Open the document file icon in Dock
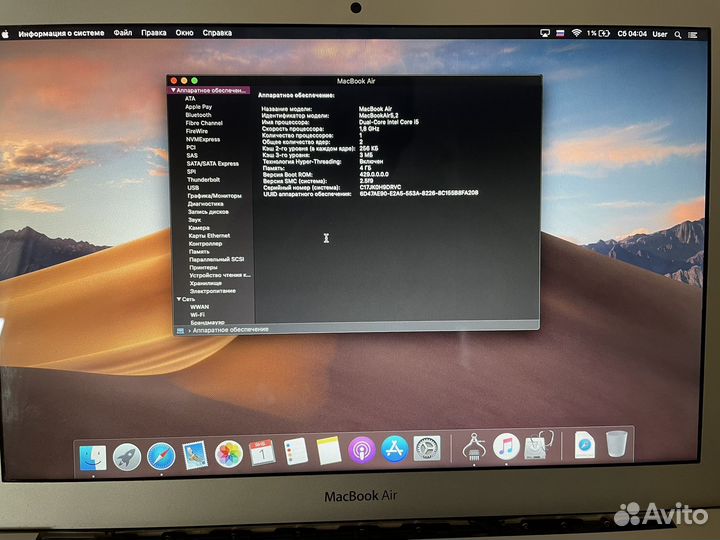 pos(585,444)
